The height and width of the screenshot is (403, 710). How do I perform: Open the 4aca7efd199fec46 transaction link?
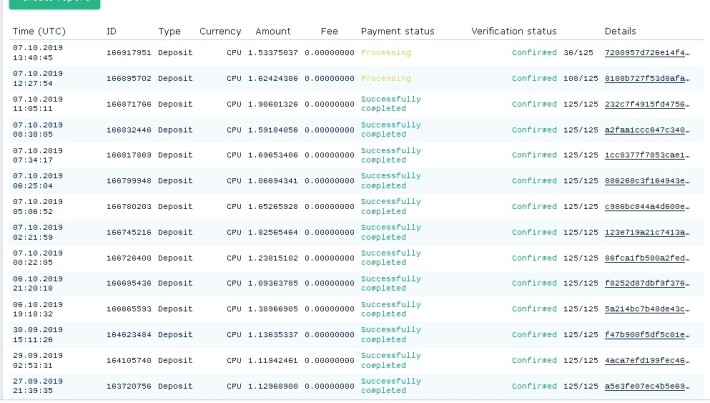[x=647, y=360]
